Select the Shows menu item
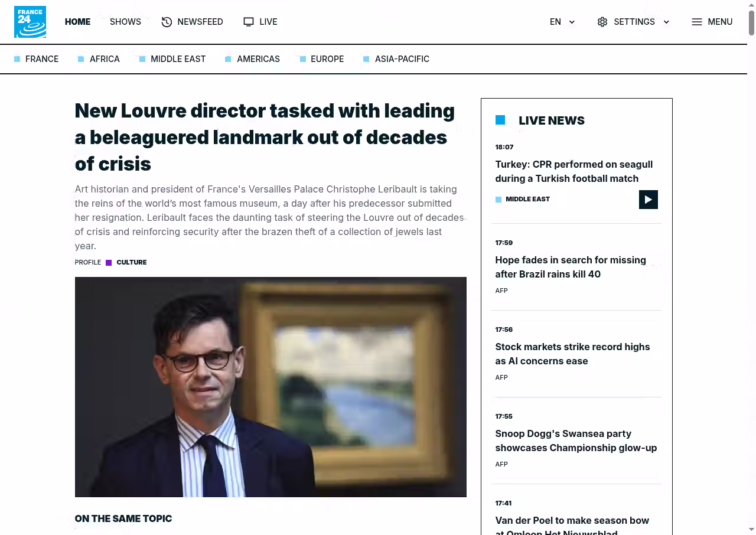This screenshot has width=756, height=535. [125, 22]
